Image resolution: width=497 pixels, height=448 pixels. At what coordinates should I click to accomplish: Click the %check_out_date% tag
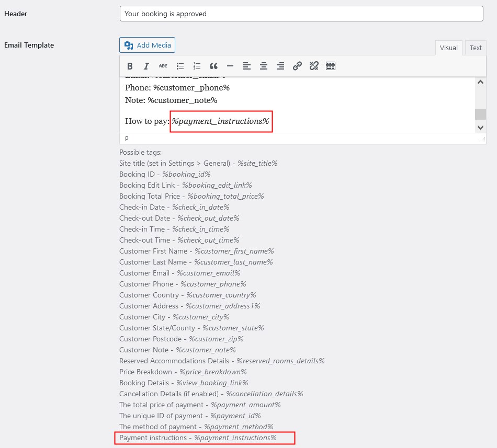(x=208, y=218)
